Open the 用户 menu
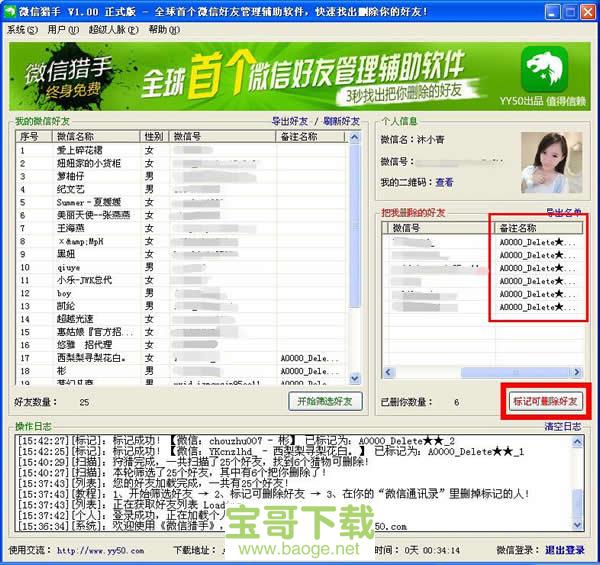 (59, 30)
